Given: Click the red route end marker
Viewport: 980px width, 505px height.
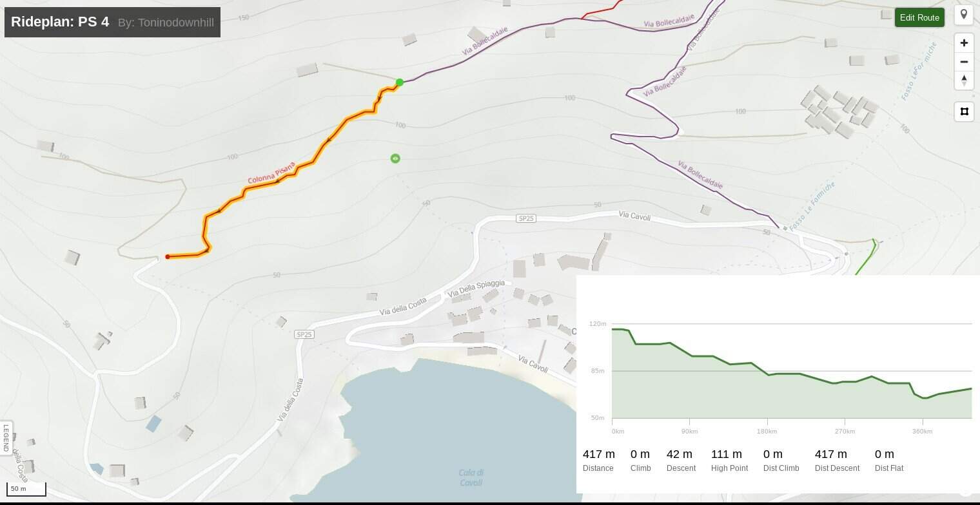Looking at the screenshot, I should [168, 257].
